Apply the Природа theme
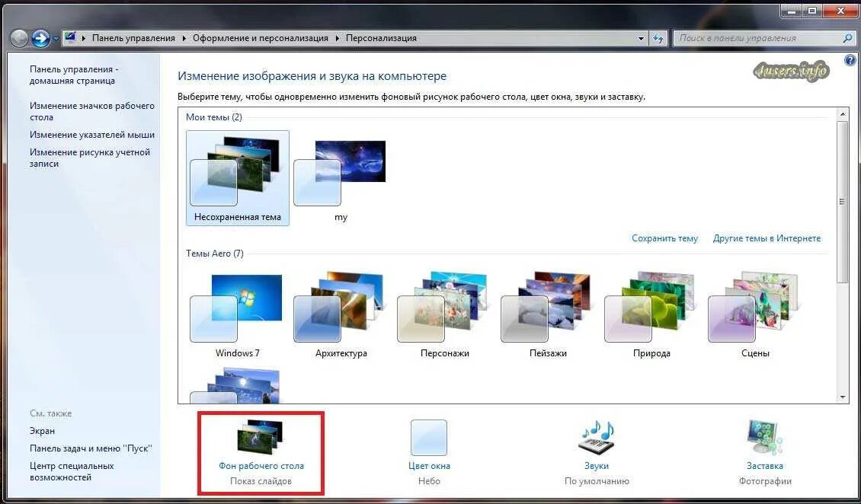 point(651,314)
